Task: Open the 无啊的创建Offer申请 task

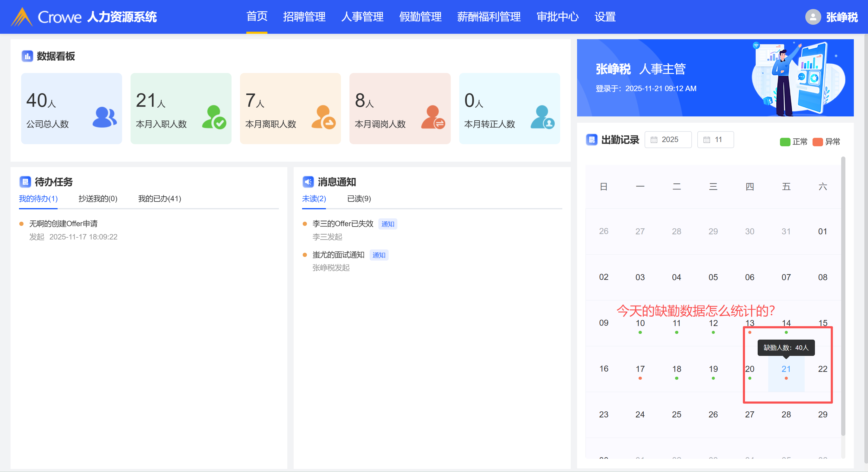Action: (63, 223)
